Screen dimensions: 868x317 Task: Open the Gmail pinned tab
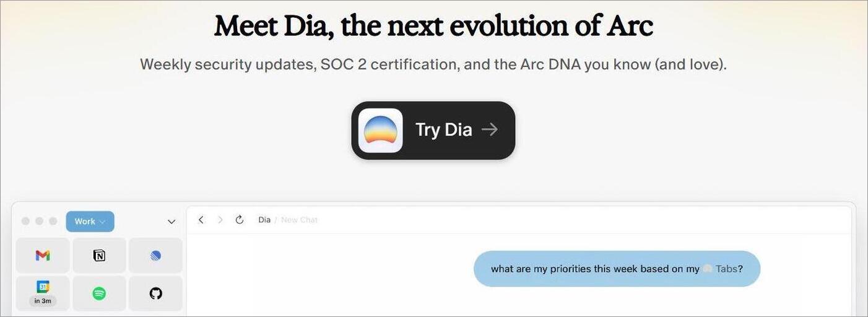click(43, 255)
